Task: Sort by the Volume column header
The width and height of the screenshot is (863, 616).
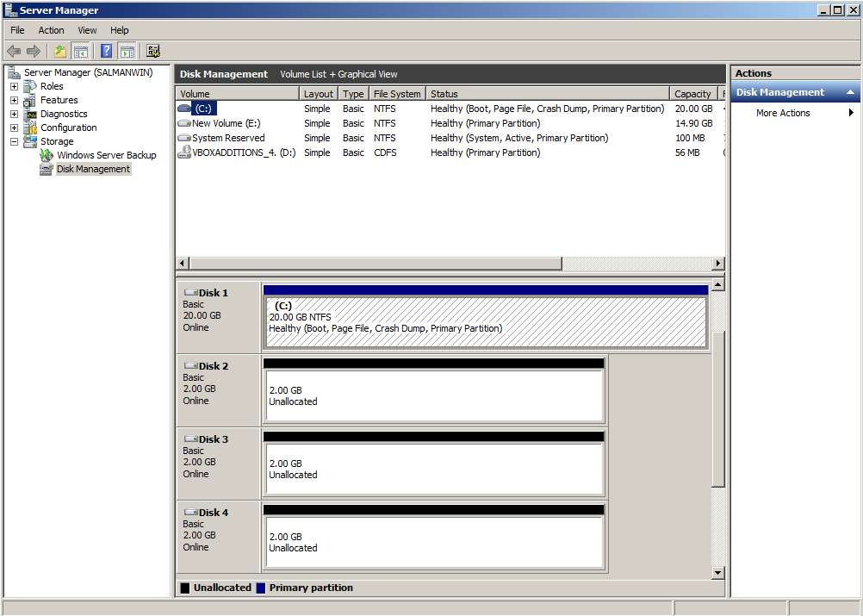Action: point(238,94)
